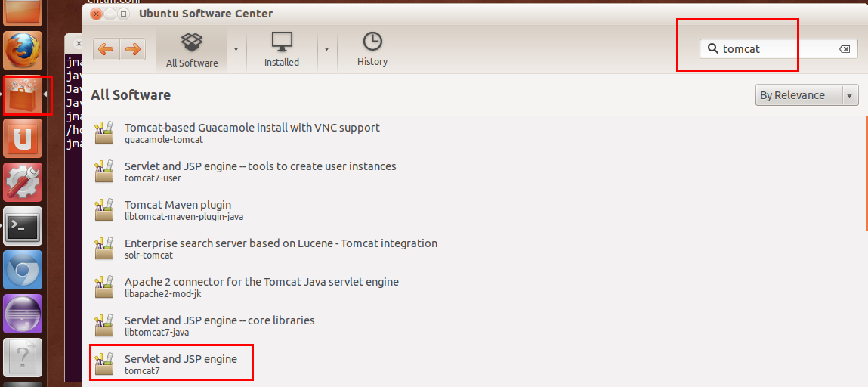Open the Installed section
The image size is (868, 387).
[281, 50]
